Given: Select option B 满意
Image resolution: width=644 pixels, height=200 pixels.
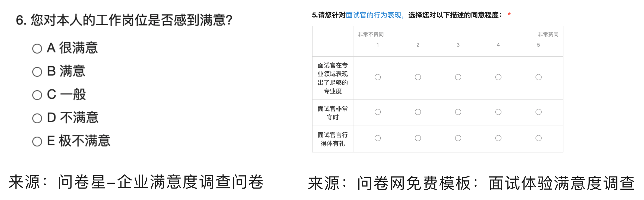Looking at the screenshot, I should [x=37, y=72].
